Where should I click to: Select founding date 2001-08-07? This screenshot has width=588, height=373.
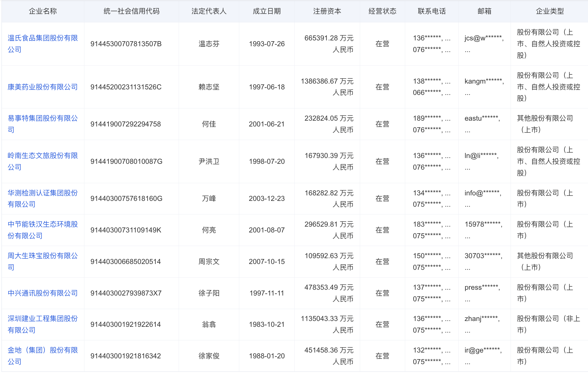point(267,230)
